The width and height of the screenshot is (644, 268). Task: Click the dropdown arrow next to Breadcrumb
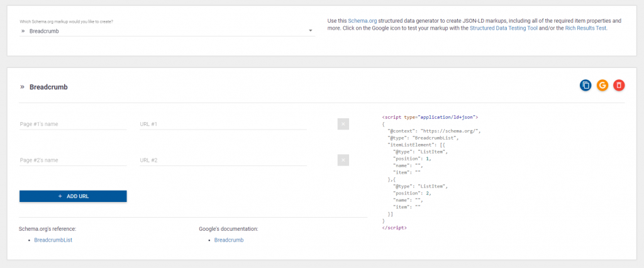tap(311, 31)
